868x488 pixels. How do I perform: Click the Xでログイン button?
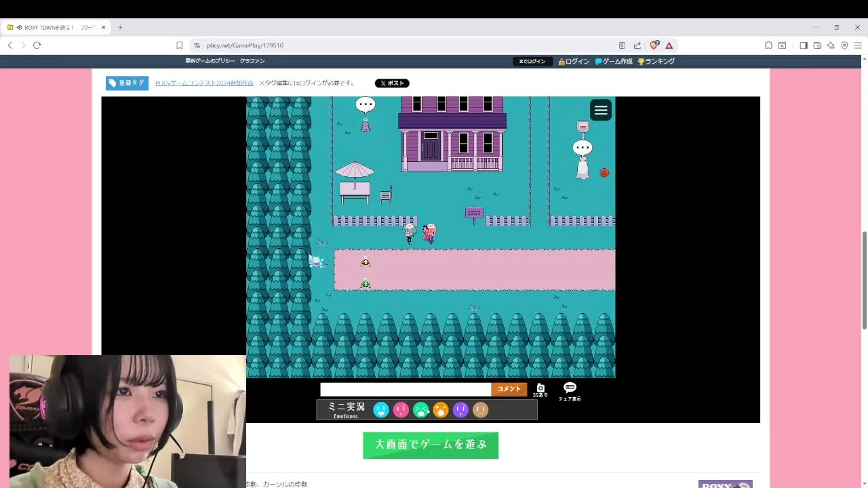click(532, 61)
